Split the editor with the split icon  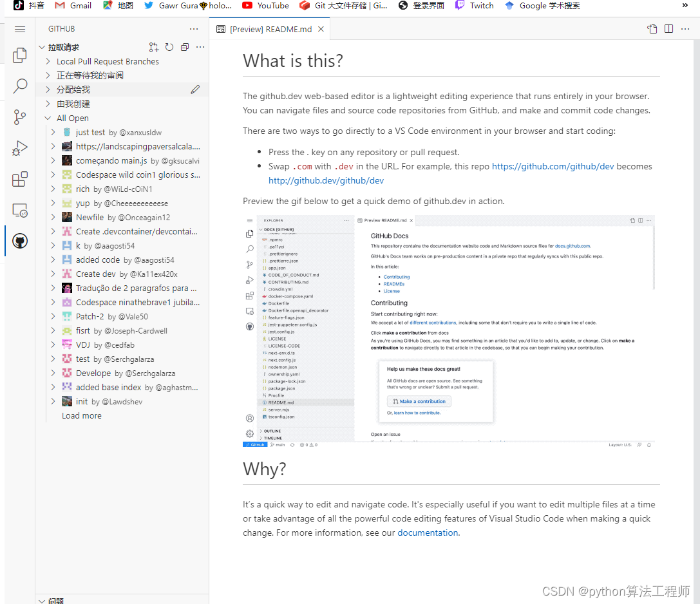(x=668, y=29)
